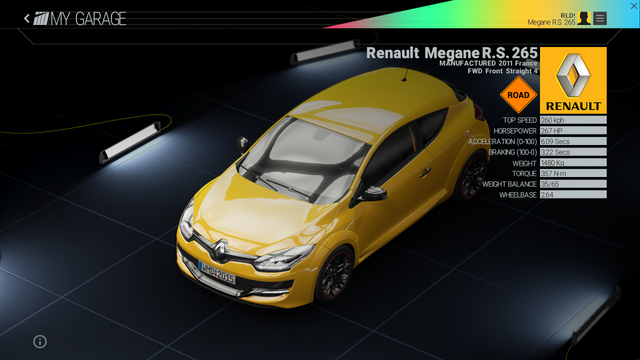Select the ACCELERATION (0-100) label
The image size is (640, 360).
pyautogui.click(x=502, y=142)
